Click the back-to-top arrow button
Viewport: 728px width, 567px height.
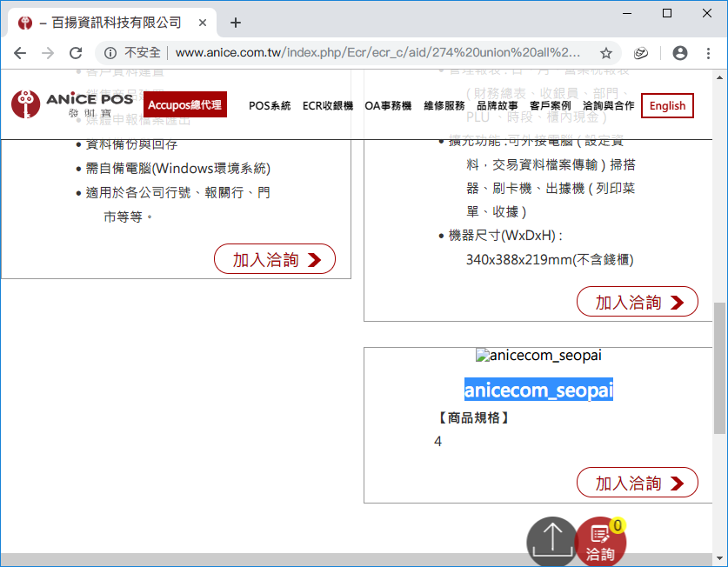click(x=552, y=542)
